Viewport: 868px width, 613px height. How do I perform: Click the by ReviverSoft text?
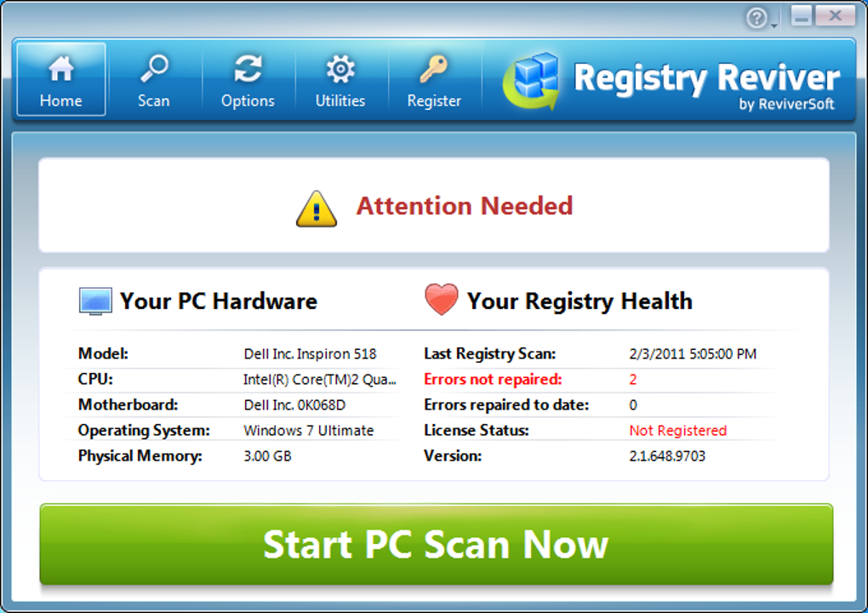(x=786, y=104)
